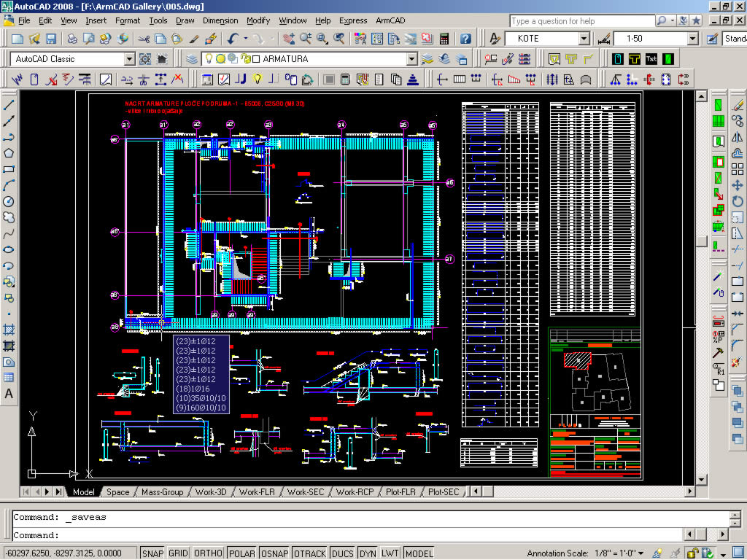Click the Undo arrow button

click(233, 39)
